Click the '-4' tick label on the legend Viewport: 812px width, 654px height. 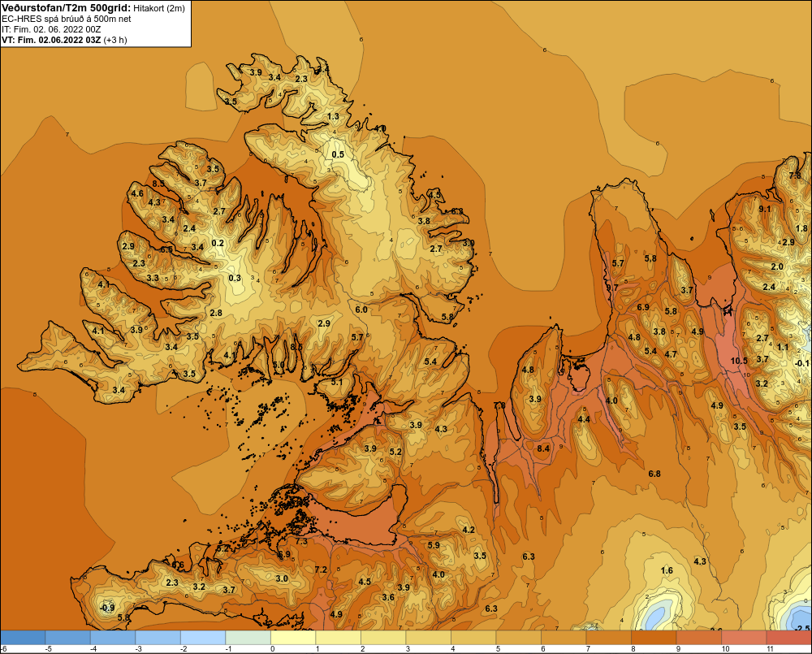point(93,649)
